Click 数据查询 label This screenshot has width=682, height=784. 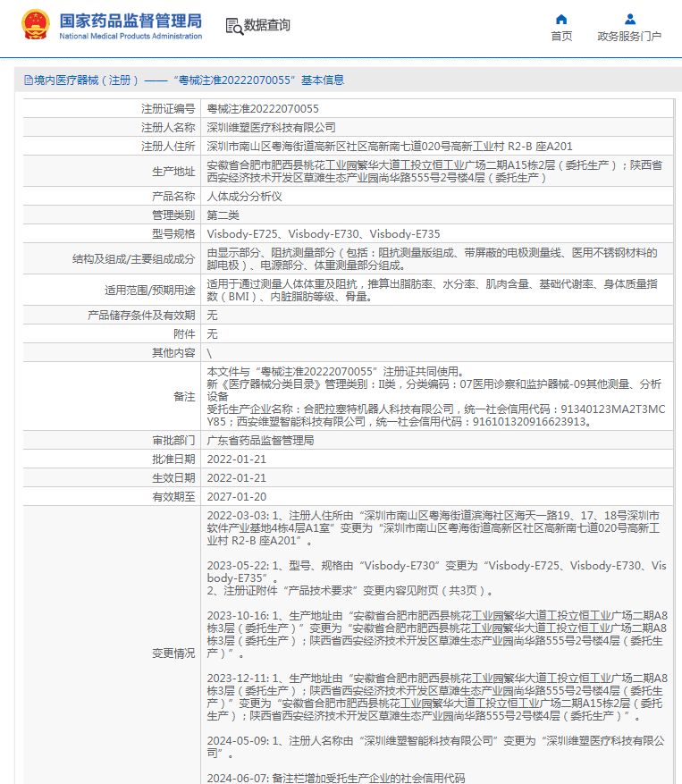click(267, 25)
